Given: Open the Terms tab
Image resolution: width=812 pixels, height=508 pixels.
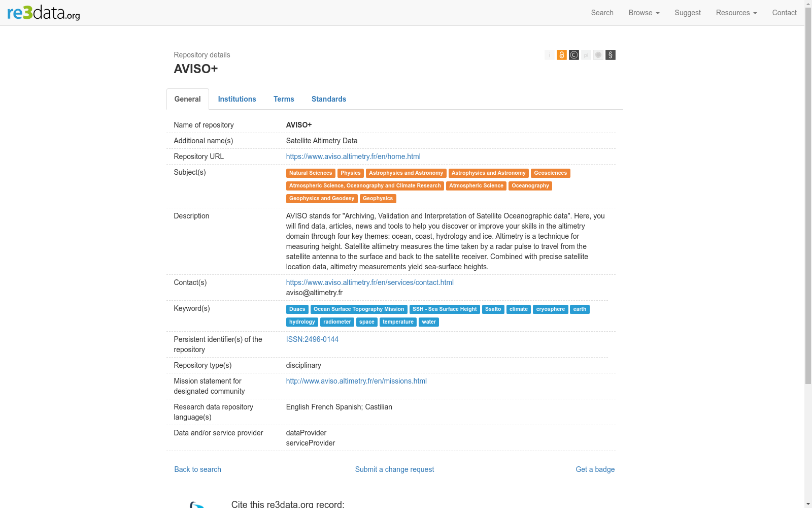Looking at the screenshot, I should pos(284,99).
